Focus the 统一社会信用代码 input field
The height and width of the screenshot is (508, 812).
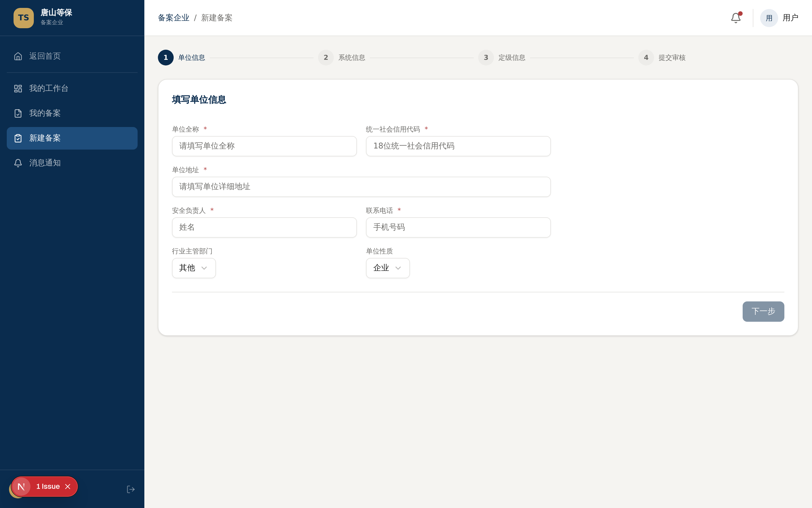tap(458, 146)
